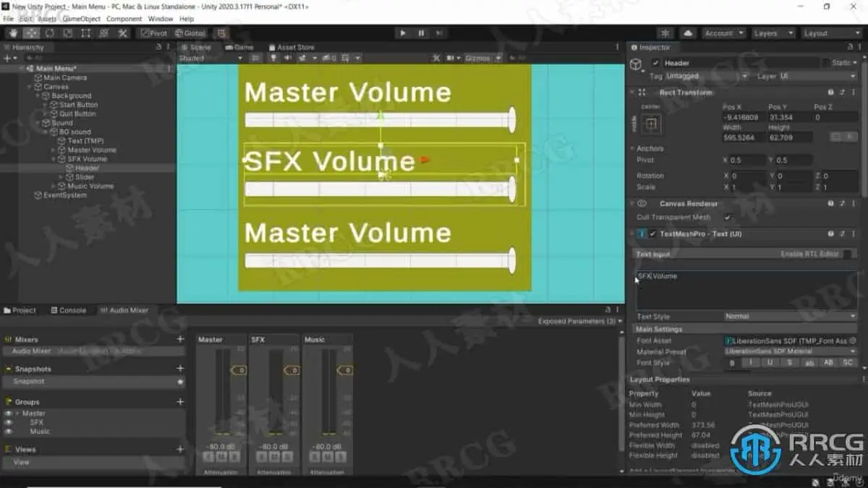This screenshot has height=488, width=868.
Task: Add a new Group with plus
Action: click(x=180, y=402)
